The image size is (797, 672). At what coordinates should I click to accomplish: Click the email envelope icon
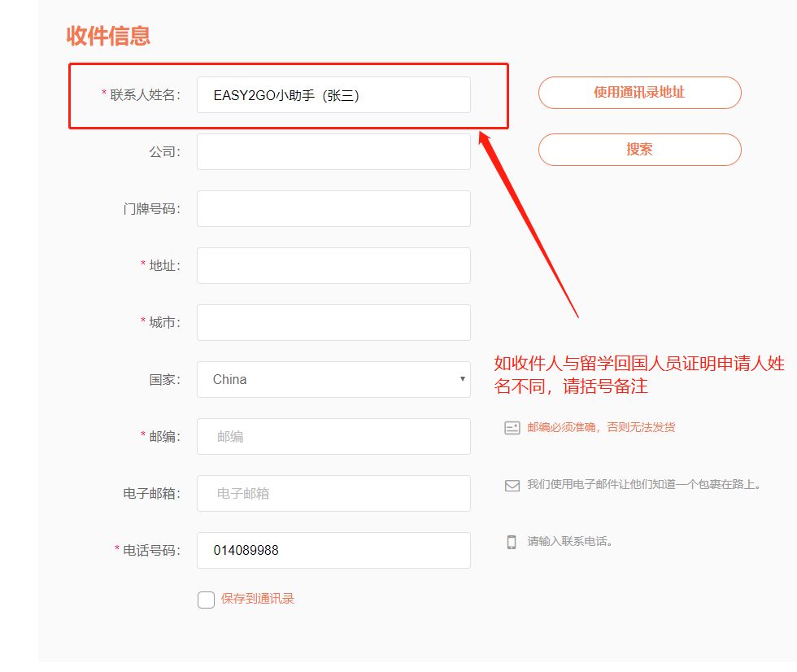click(512, 486)
